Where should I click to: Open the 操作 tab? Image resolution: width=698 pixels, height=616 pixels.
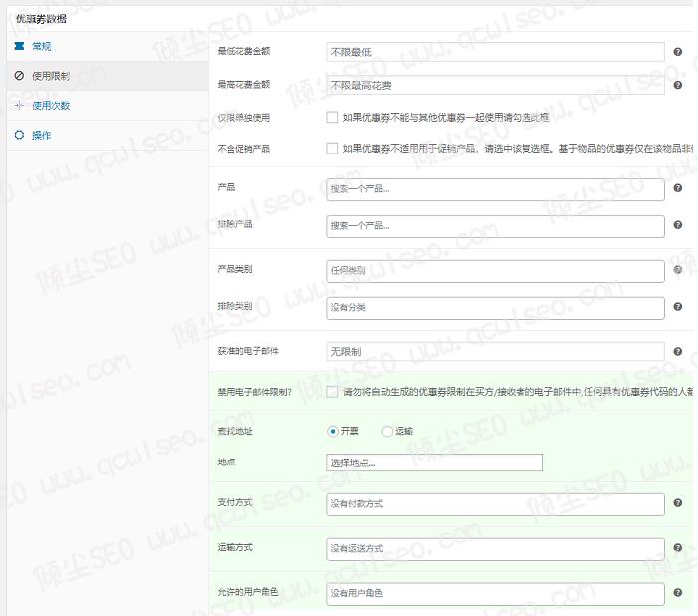coord(108,135)
